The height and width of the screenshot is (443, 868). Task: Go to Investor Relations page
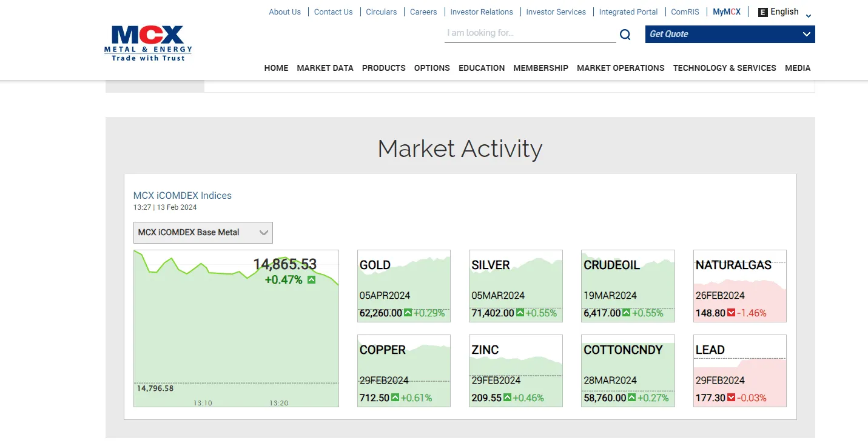[x=481, y=12]
